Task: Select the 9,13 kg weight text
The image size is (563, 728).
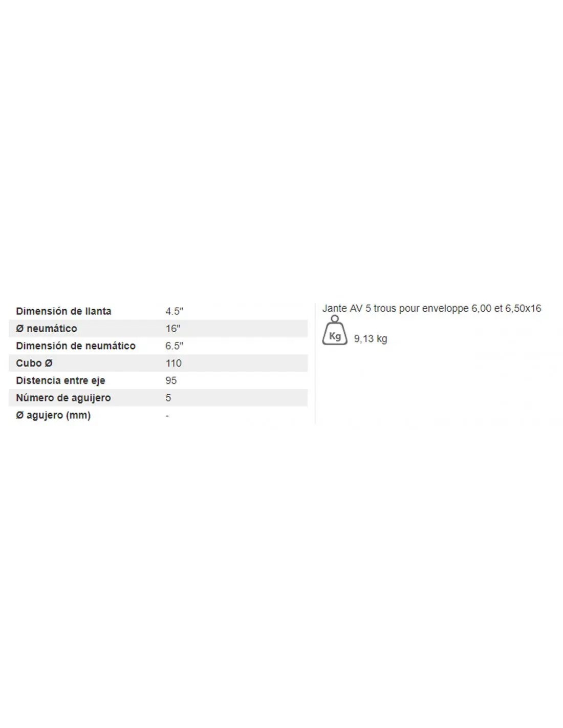Action: [371, 339]
